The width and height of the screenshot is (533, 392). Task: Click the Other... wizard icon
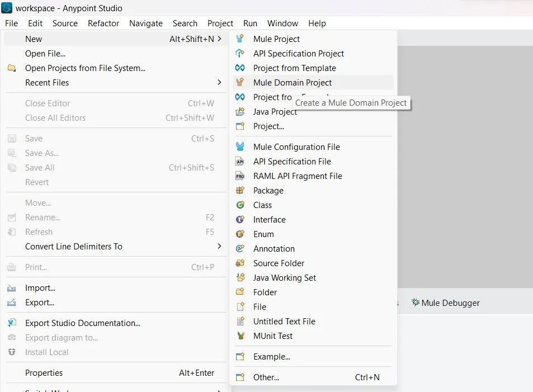click(x=240, y=377)
